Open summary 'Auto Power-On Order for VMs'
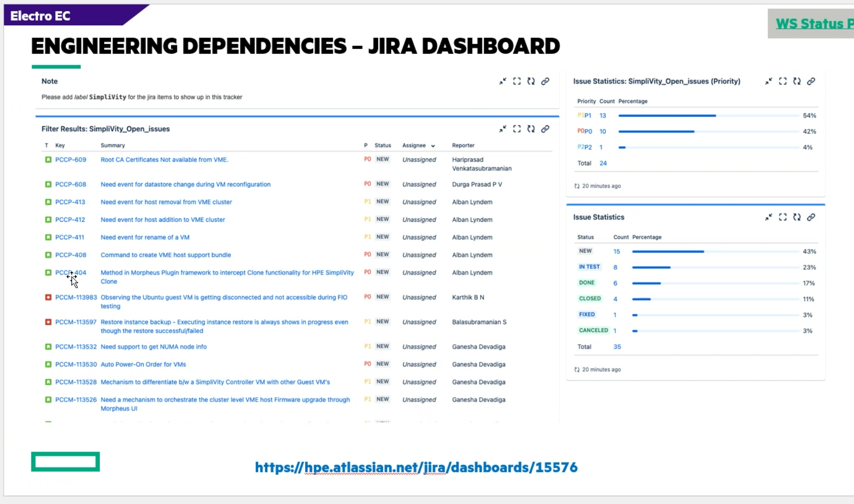 pos(143,365)
